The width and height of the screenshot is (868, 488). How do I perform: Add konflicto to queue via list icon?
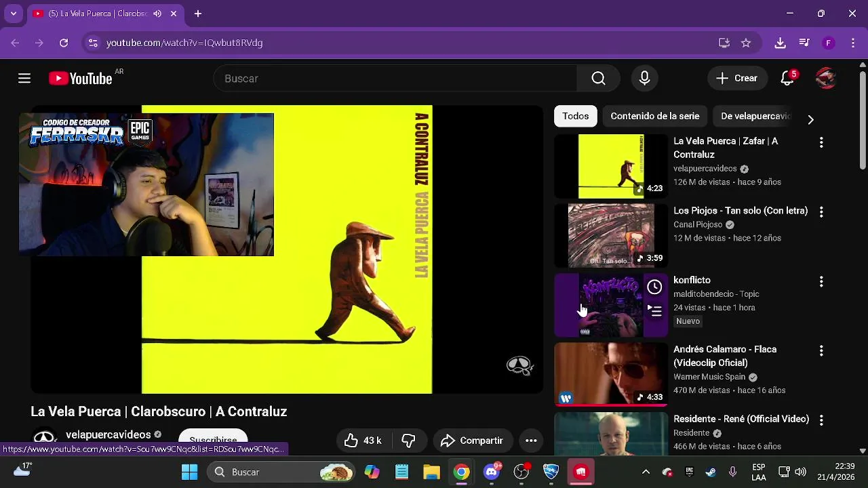pyautogui.click(x=654, y=311)
